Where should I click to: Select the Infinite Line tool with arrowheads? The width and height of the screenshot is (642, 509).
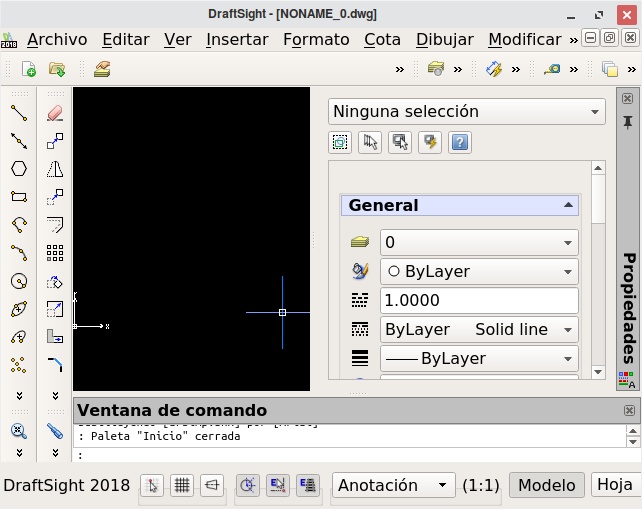pos(19,141)
